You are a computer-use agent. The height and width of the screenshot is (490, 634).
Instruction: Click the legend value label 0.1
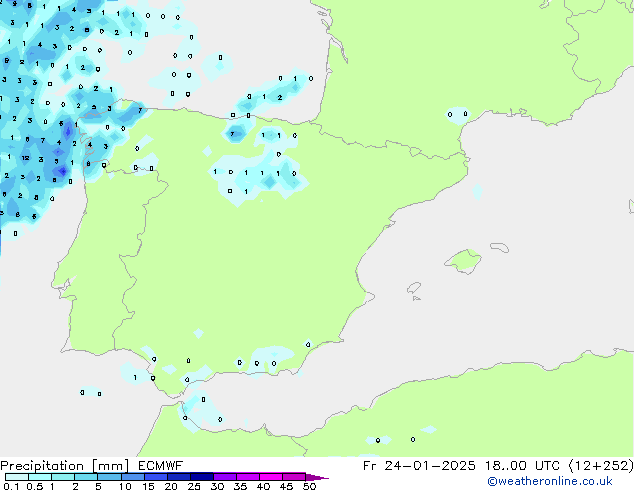(10, 486)
